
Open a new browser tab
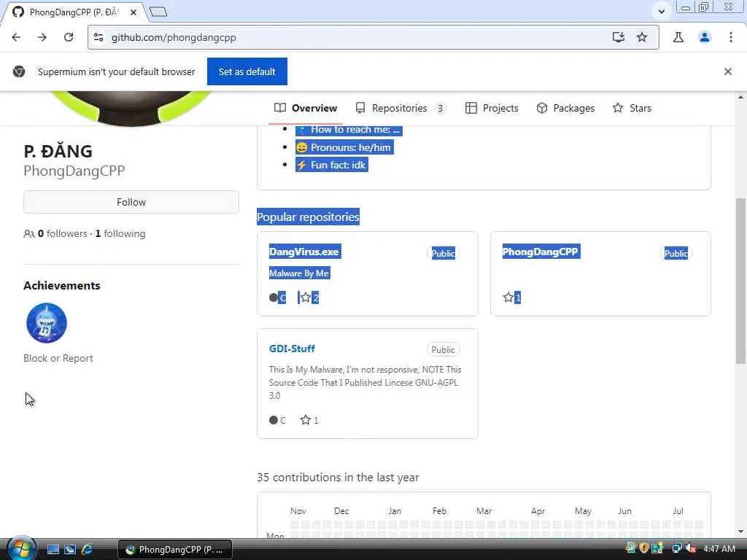[x=158, y=12]
